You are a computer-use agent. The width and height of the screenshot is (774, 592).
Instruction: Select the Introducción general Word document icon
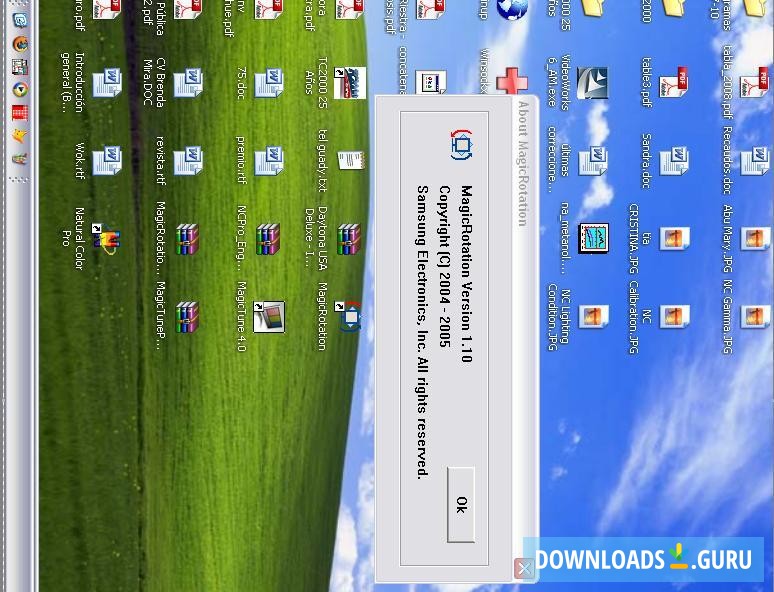click(107, 83)
